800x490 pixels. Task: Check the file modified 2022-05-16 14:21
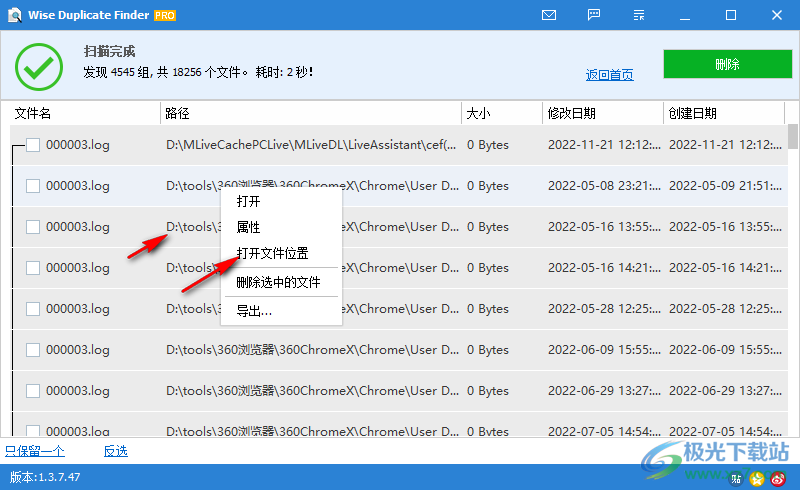pyautogui.click(x=33, y=267)
